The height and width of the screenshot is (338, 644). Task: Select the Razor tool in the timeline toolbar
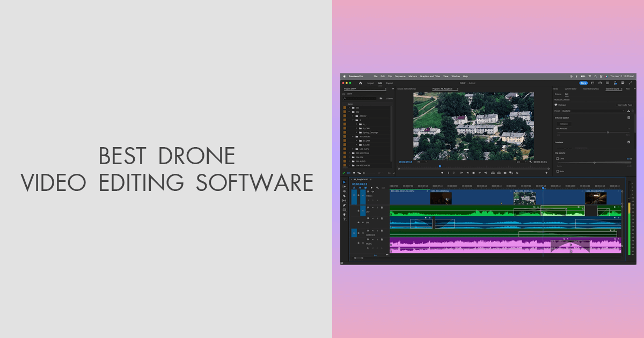tap(345, 195)
